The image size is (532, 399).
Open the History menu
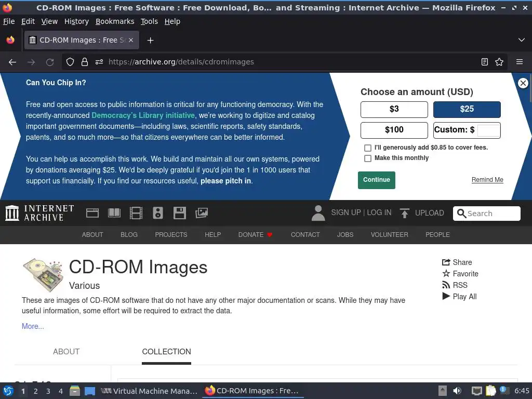(x=76, y=21)
